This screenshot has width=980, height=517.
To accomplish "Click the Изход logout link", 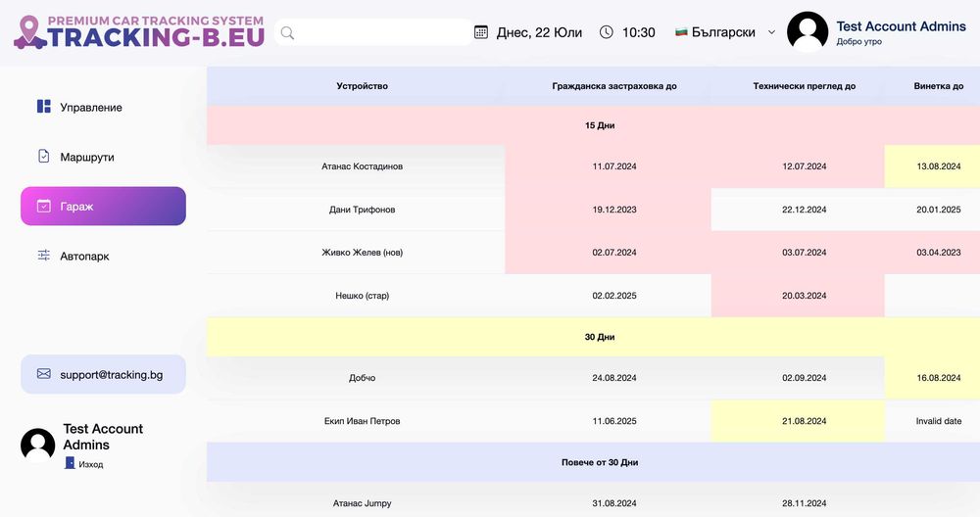I will 91,464.
